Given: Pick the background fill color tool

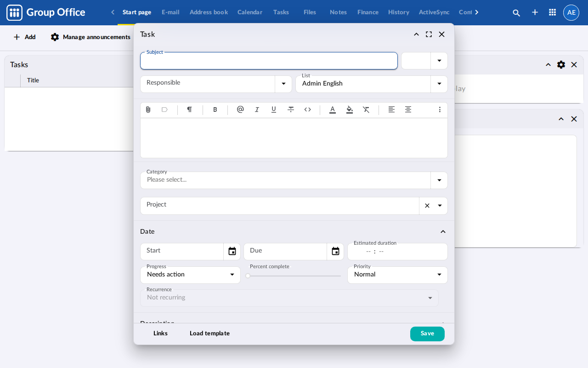Looking at the screenshot, I should click(x=350, y=109).
